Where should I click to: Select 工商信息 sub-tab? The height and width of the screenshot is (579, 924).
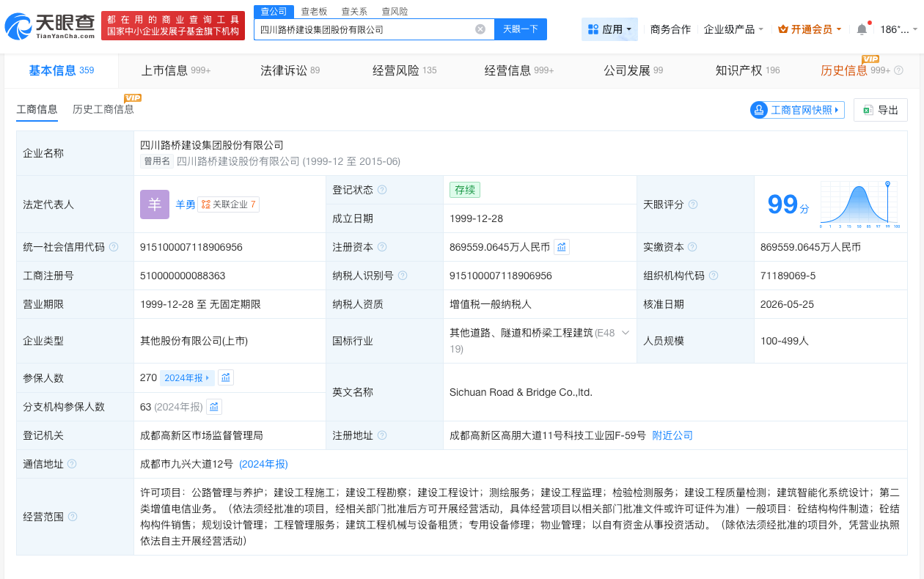tap(37, 109)
